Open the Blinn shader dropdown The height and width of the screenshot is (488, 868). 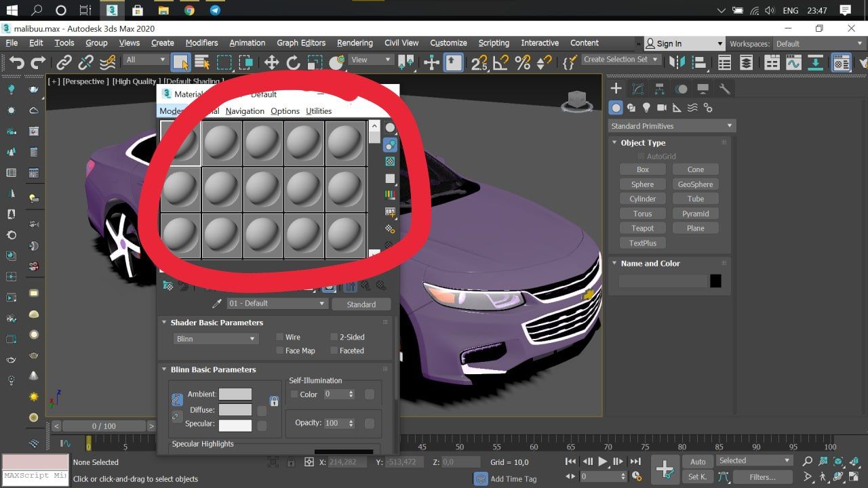[x=215, y=339]
